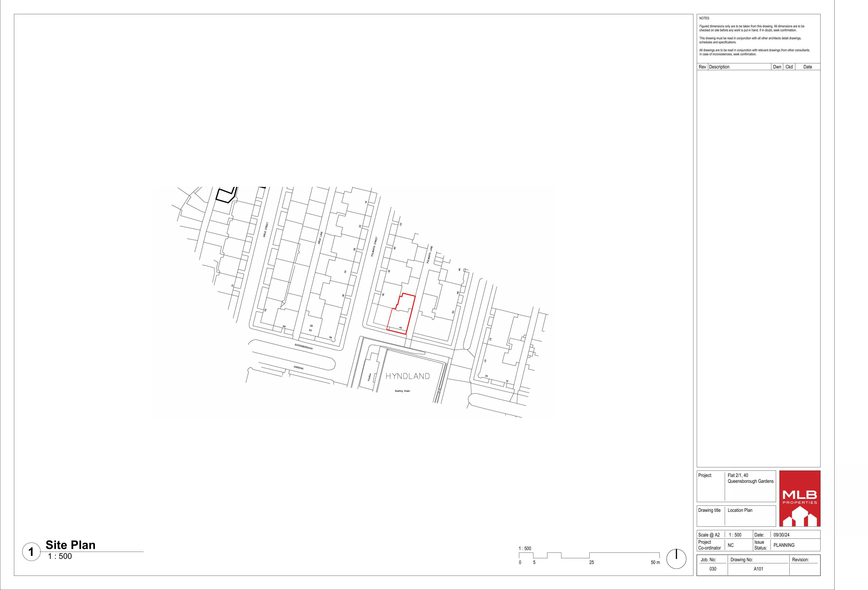Click the 'Issue Status:' label
The image size is (868, 590).
[760, 545]
